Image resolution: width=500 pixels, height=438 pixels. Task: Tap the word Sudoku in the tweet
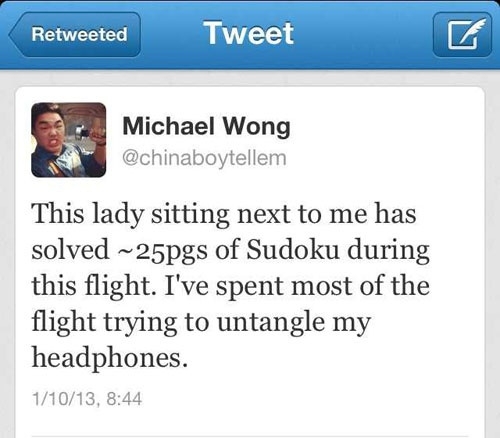[292, 250]
